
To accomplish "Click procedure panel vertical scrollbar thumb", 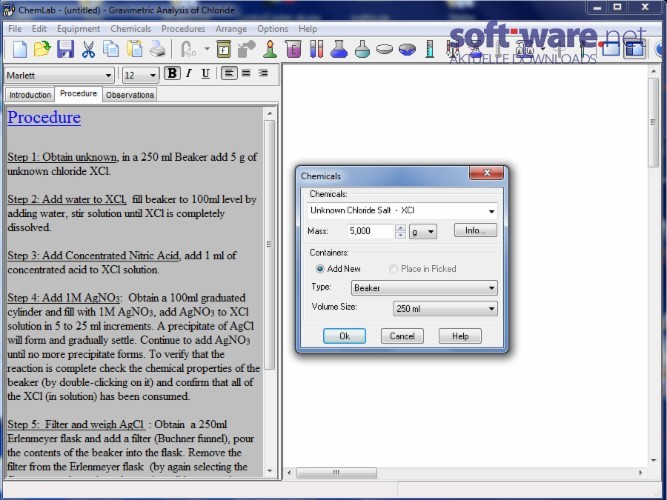I will [269, 245].
